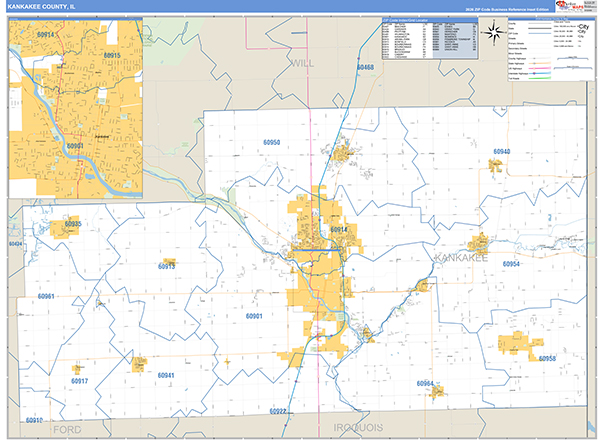Click the 60917 ZIP code label
Viewport: 600px width, 440px height.
(80, 381)
